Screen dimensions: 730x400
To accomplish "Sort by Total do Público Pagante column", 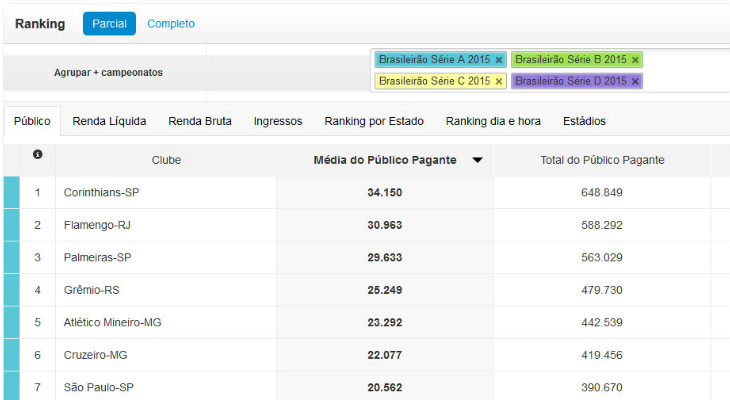I will 602,160.
